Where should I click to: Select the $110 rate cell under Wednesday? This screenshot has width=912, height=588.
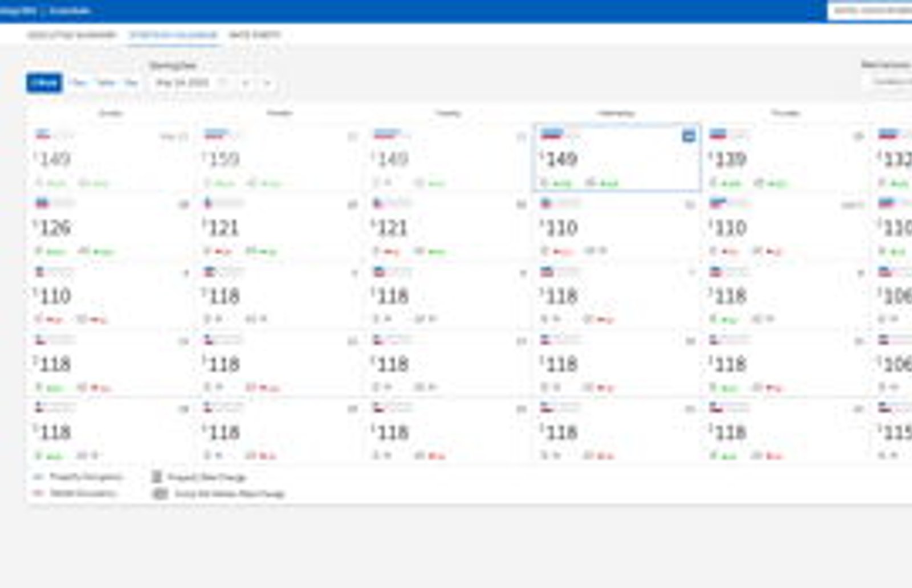pyautogui.click(x=617, y=227)
